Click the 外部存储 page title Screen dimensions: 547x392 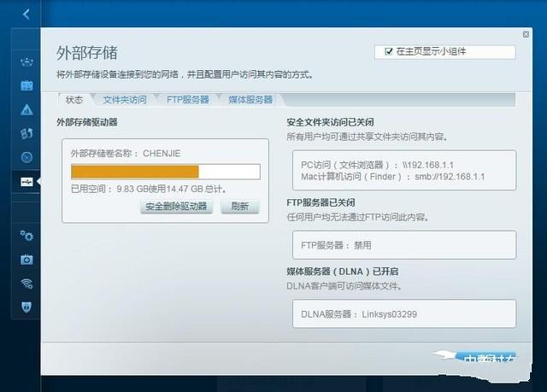(x=87, y=53)
